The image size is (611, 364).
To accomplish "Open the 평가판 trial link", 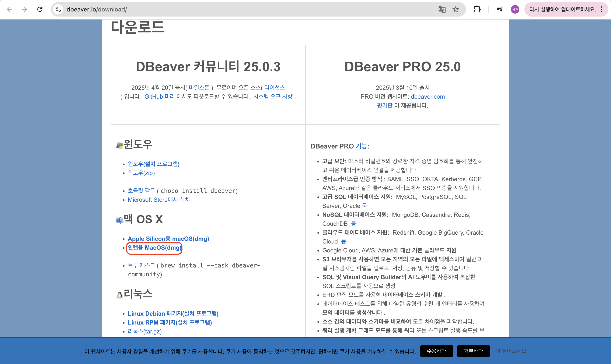I will tap(385, 105).
